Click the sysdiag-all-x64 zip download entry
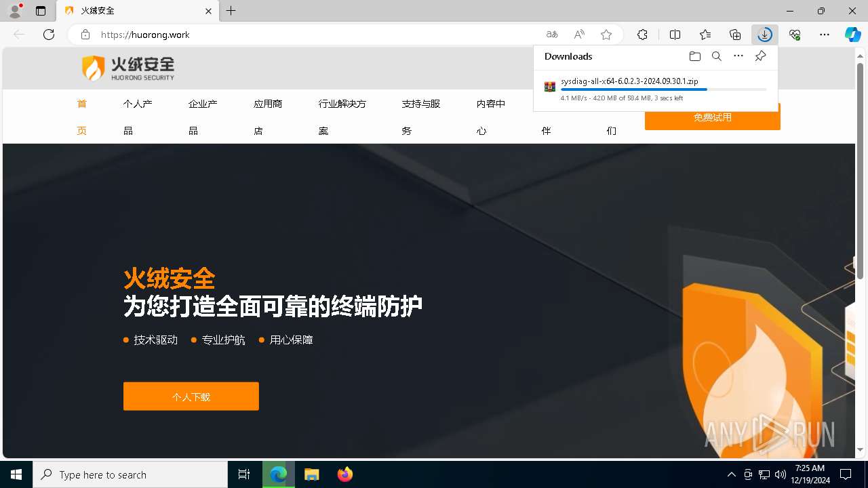This screenshot has width=868, height=488. pos(655,89)
